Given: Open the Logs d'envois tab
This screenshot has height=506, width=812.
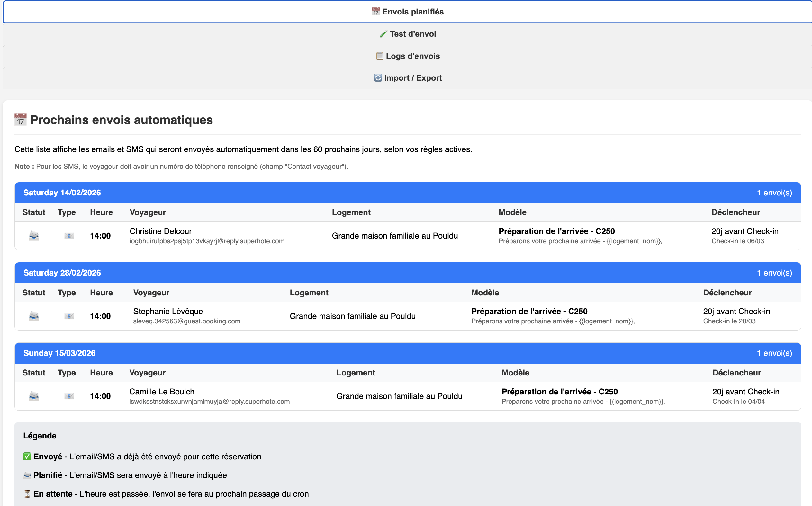Looking at the screenshot, I should point(408,56).
